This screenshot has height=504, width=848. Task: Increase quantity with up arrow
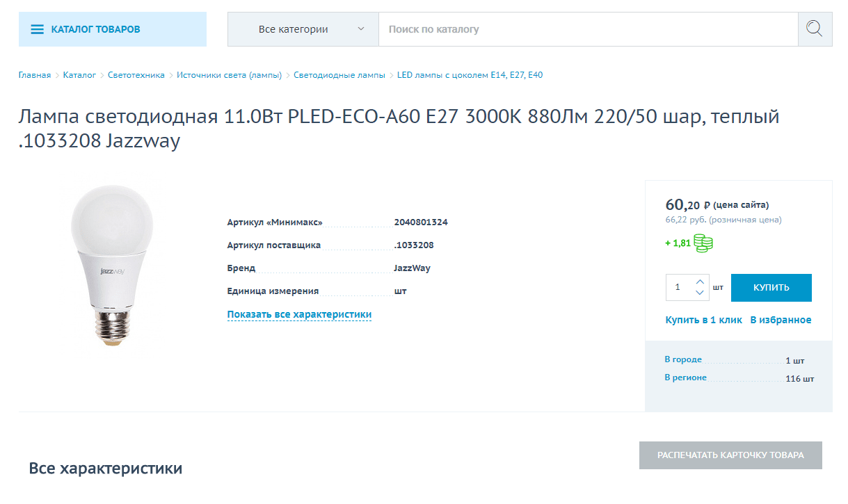pyautogui.click(x=700, y=282)
